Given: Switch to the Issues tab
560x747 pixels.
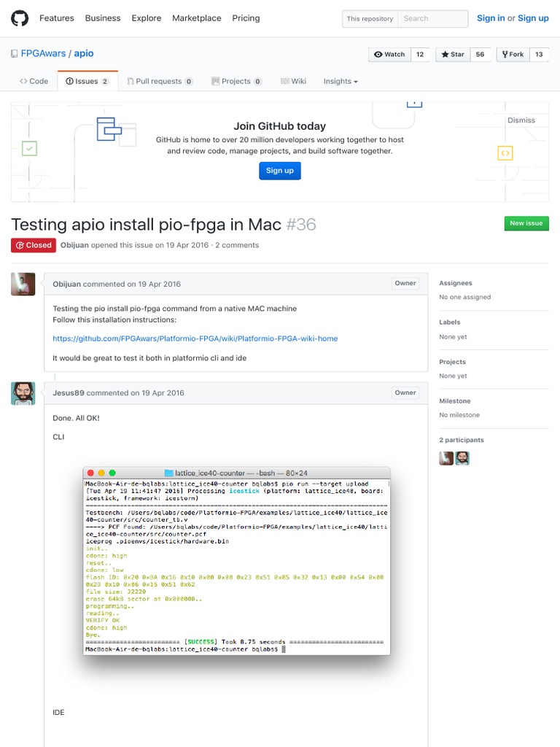Looking at the screenshot, I should click(x=87, y=81).
